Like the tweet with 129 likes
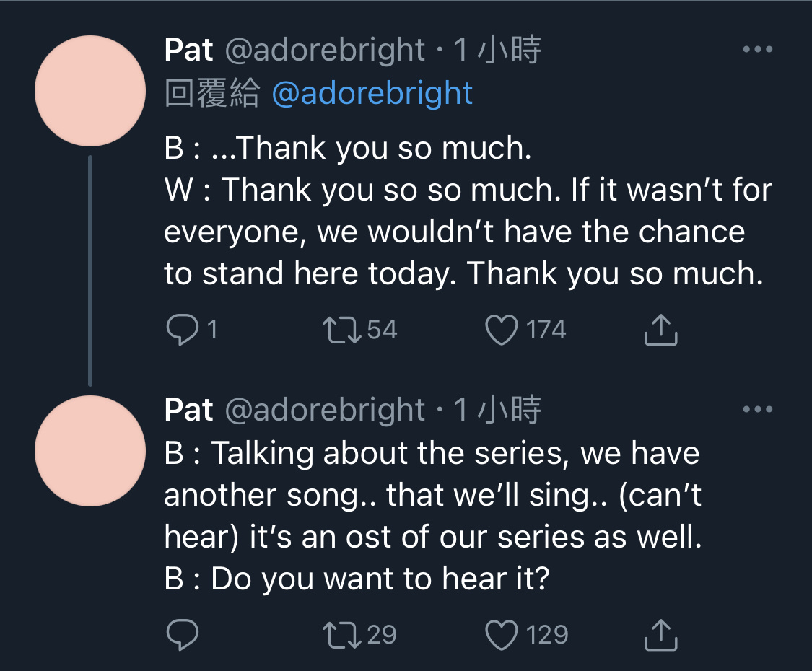The height and width of the screenshot is (671, 812). pos(502,635)
